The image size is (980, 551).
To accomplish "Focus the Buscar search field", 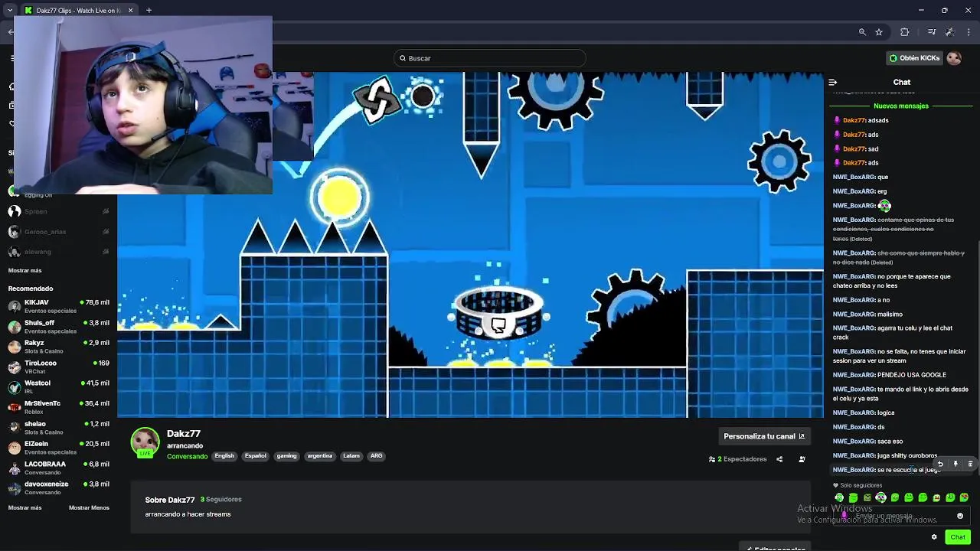I will click(x=490, y=58).
